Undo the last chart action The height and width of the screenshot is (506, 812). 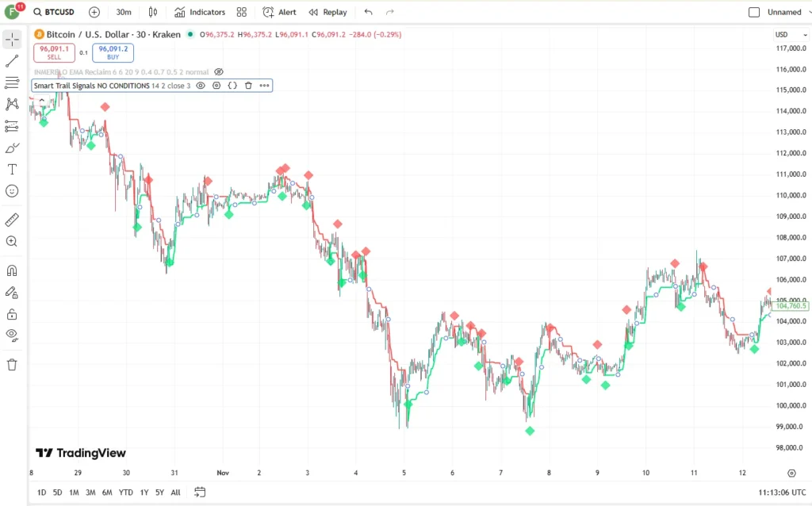[x=368, y=12]
